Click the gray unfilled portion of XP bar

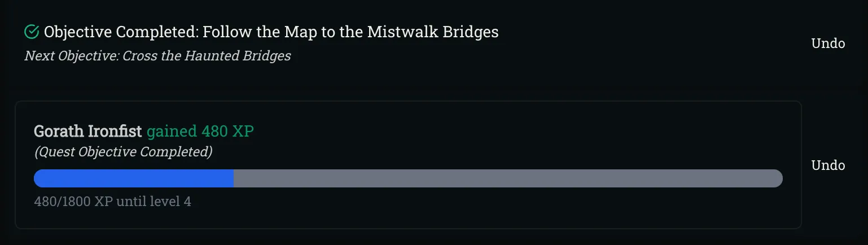(508, 178)
